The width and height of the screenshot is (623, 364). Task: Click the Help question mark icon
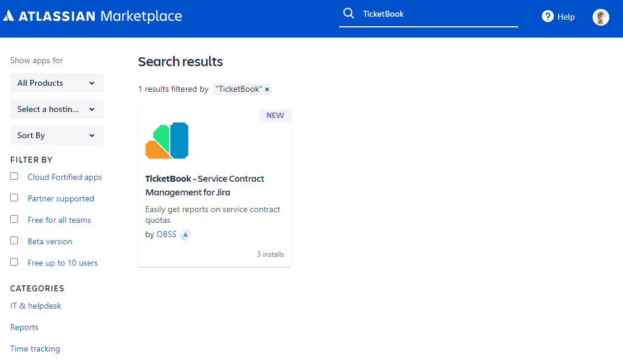548,17
